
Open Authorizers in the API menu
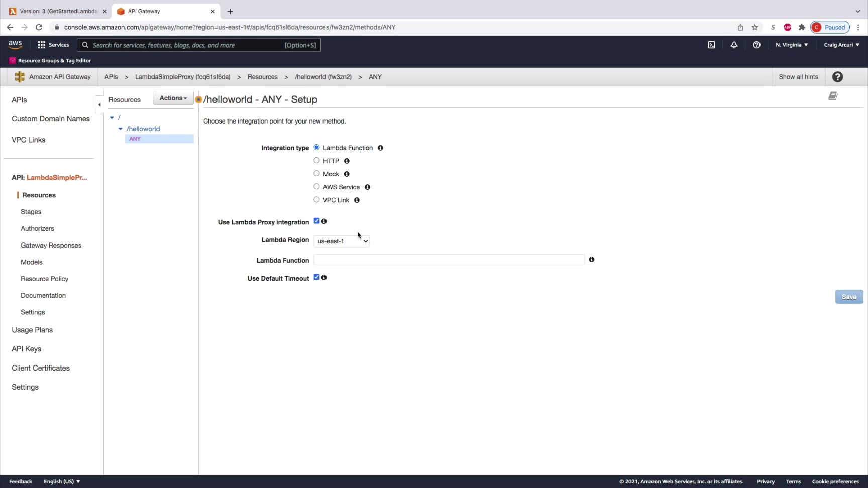(x=37, y=228)
